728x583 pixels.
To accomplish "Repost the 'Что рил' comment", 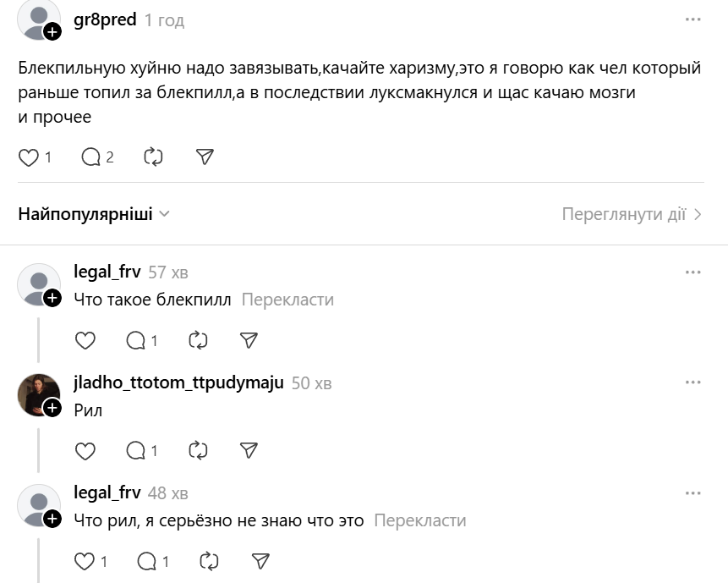I will tap(209, 561).
